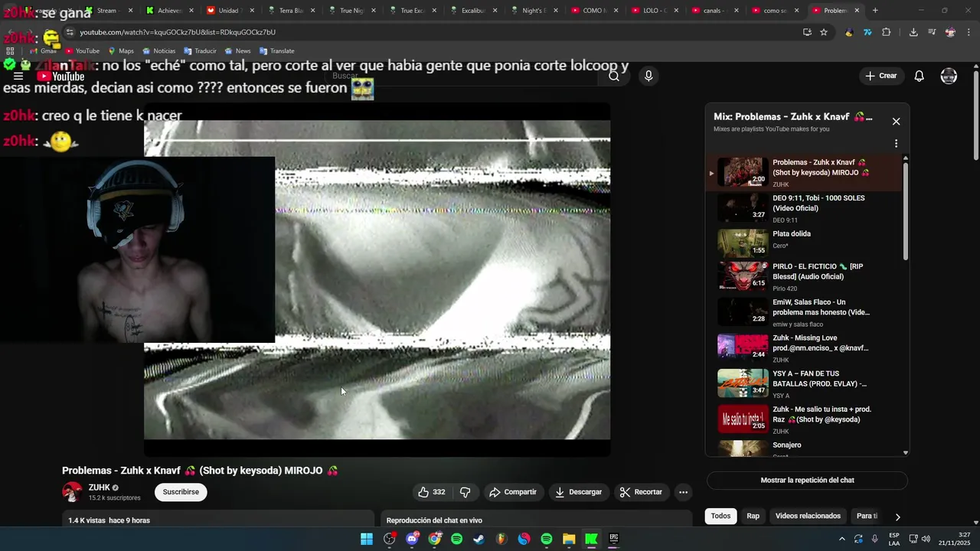980x551 pixels.
Task: Start voice search with the microphone icon
Action: (648, 76)
